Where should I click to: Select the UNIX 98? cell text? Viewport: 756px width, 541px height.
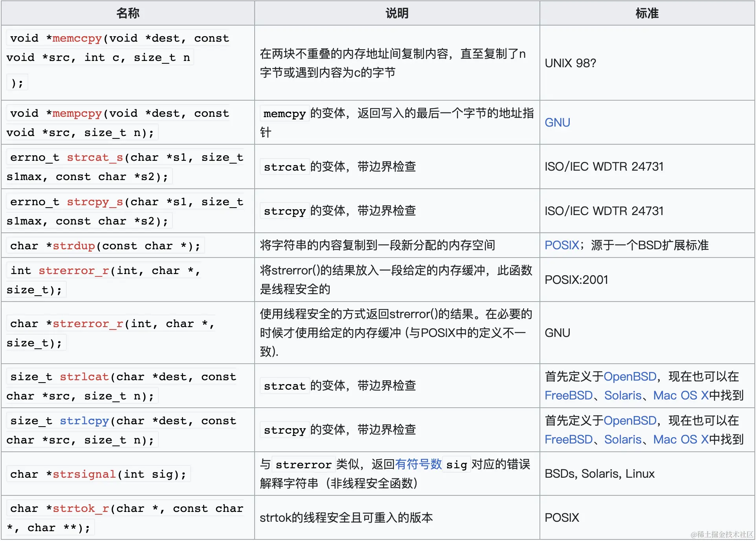coord(571,63)
